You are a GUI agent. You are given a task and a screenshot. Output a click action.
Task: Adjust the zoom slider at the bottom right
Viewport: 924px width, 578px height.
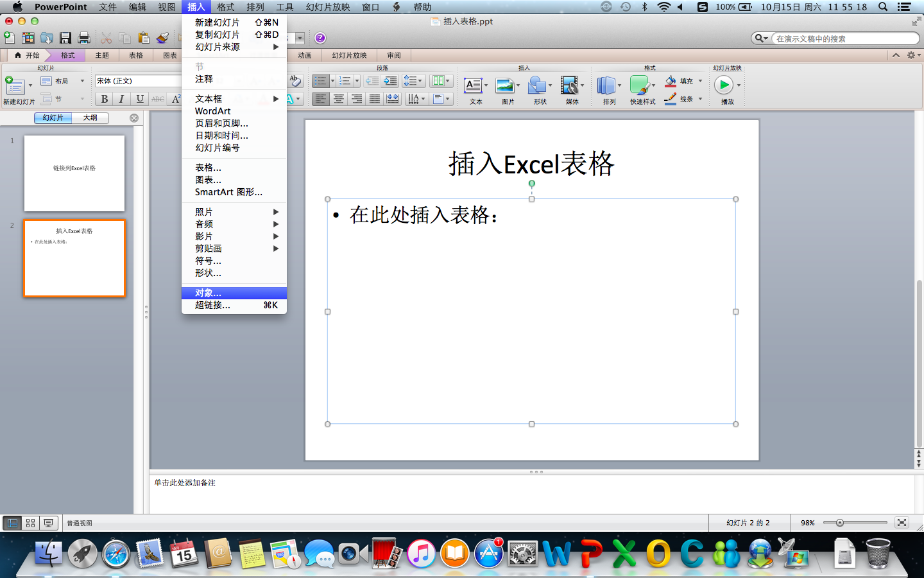tap(839, 523)
